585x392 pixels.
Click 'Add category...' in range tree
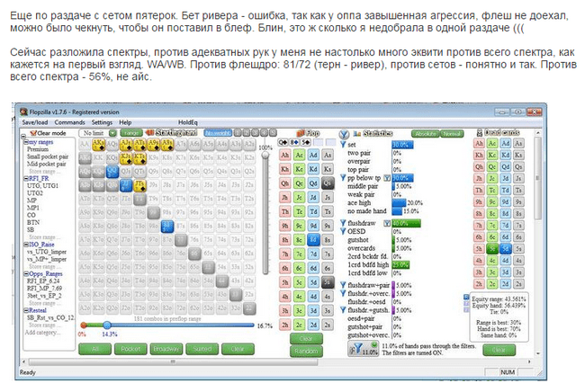pos(42,332)
